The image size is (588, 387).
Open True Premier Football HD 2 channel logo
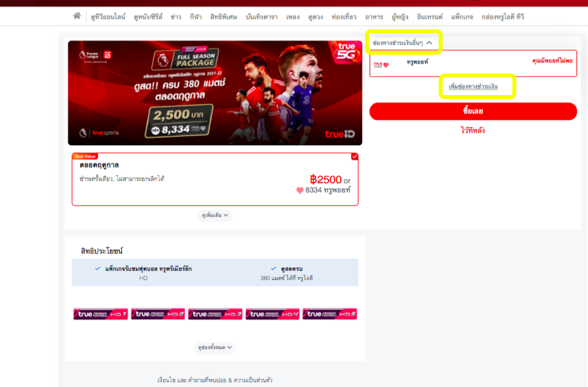[x=158, y=314]
